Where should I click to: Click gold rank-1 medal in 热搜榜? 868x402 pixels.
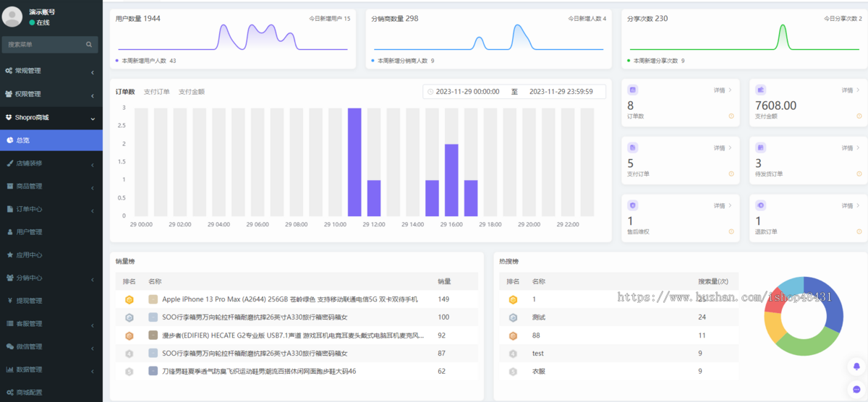513,299
